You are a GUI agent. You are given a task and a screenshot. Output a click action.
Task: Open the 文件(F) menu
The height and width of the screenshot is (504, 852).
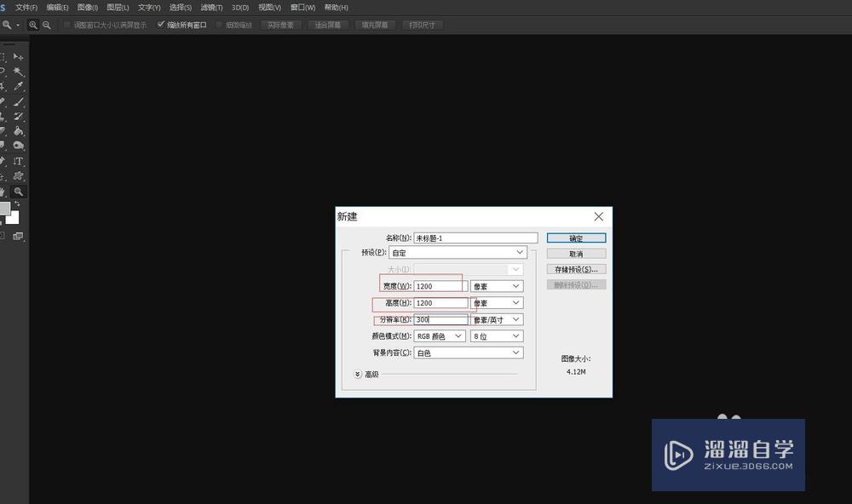26,8
